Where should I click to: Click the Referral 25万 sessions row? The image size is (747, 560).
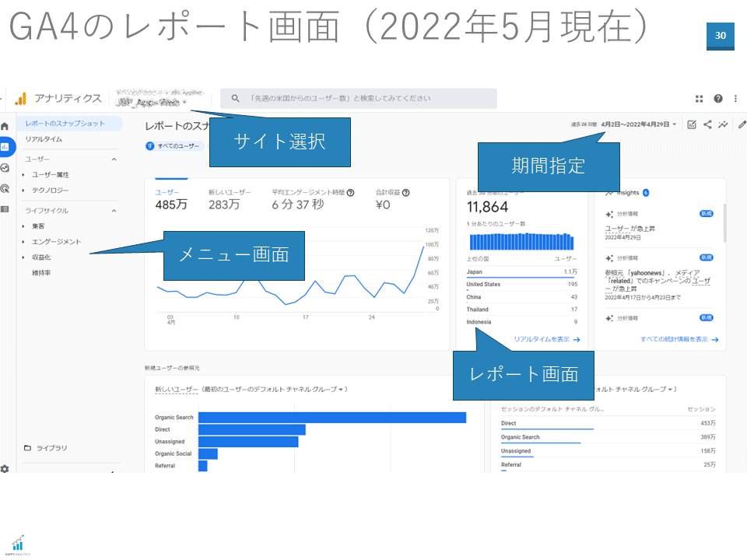[x=608, y=465]
